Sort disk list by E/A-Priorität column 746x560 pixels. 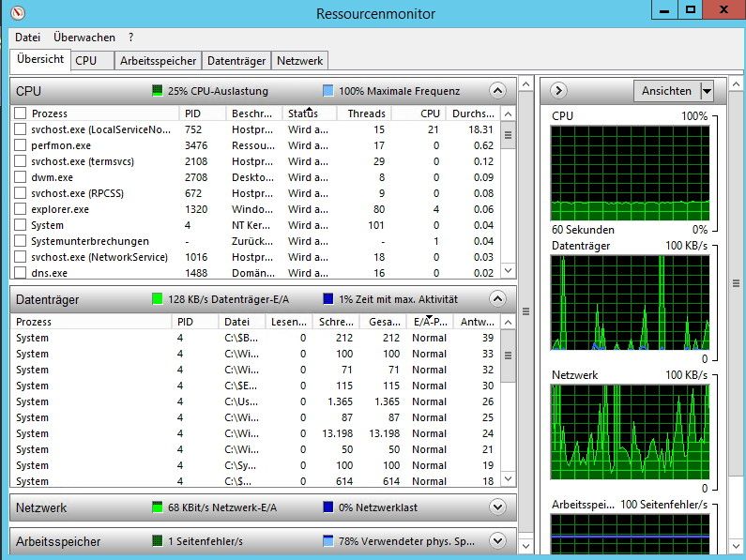430,322
